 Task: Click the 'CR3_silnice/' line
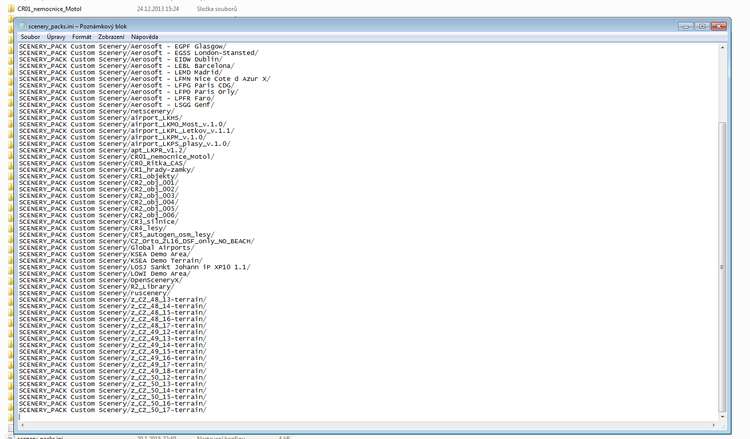coord(99,221)
